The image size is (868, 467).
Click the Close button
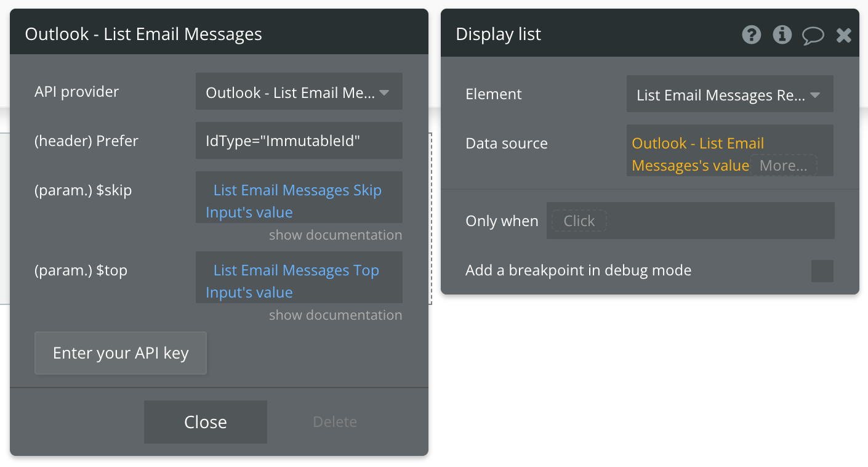coord(206,422)
